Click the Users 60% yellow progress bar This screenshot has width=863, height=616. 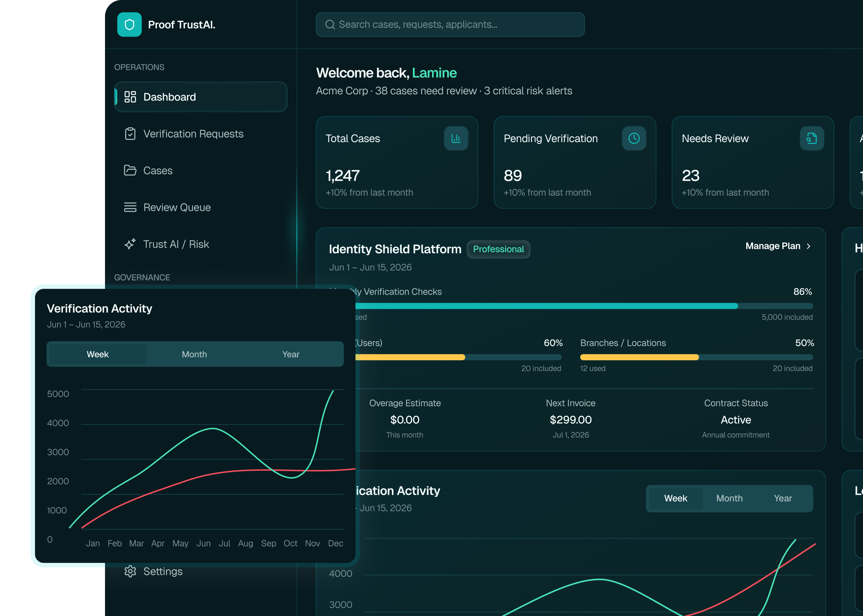(x=458, y=357)
